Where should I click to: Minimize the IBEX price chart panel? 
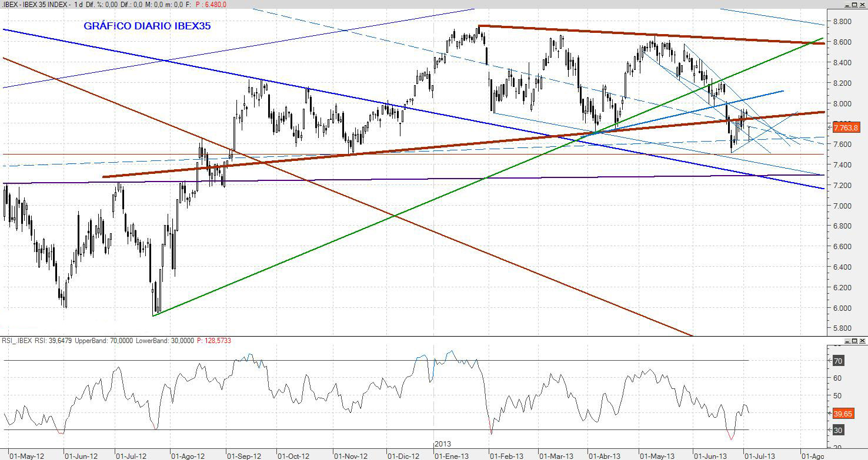pos(847,5)
